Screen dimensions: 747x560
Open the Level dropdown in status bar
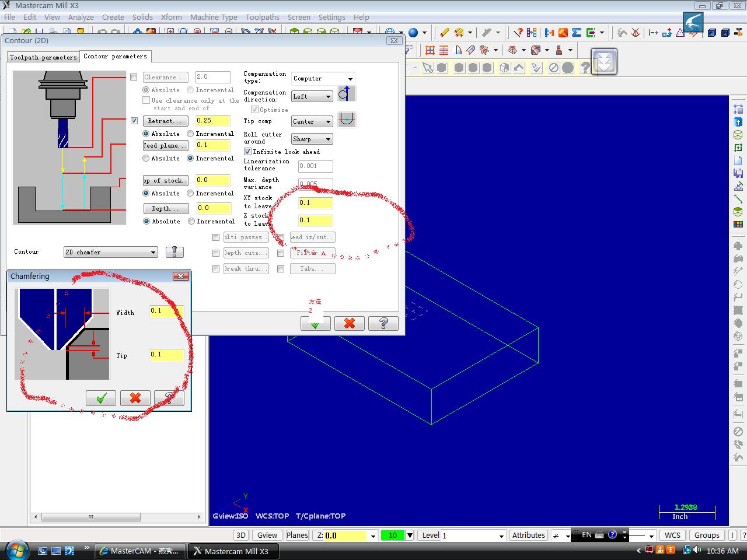[x=501, y=535]
